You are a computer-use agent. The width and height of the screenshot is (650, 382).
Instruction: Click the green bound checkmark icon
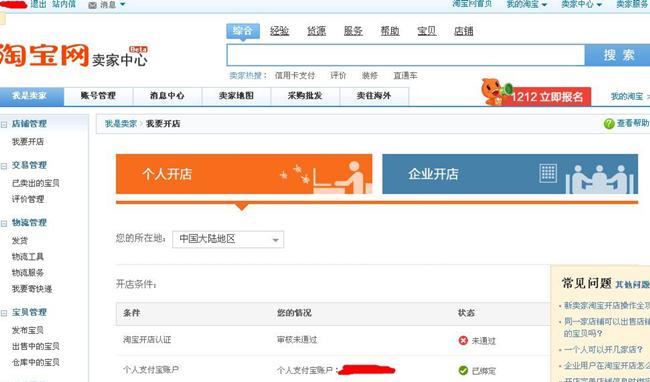point(463,370)
